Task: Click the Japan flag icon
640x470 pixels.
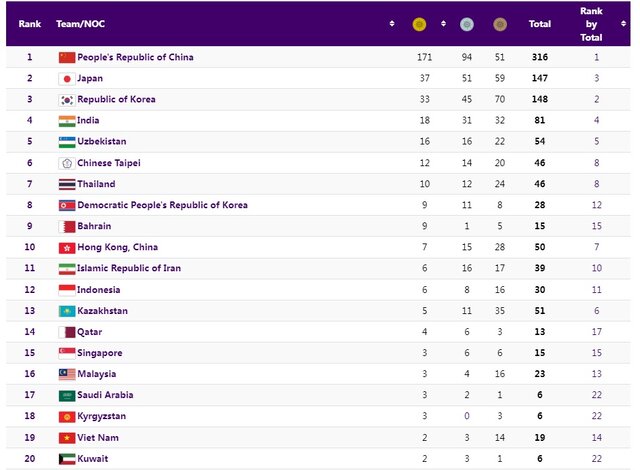Action: coord(66,78)
